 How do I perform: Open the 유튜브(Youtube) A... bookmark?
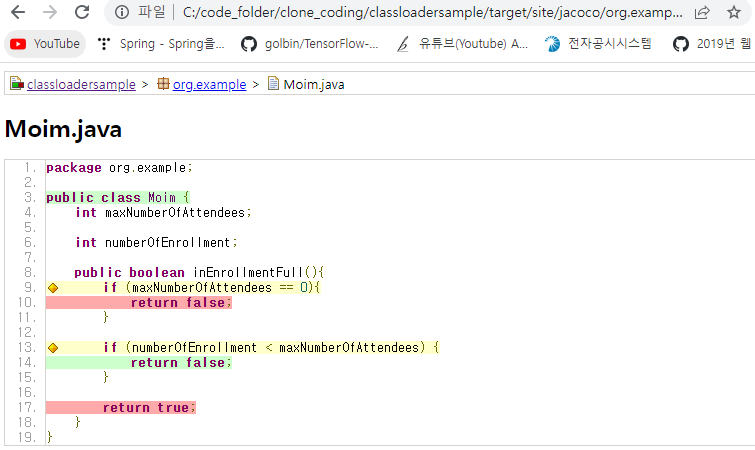[x=462, y=44]
